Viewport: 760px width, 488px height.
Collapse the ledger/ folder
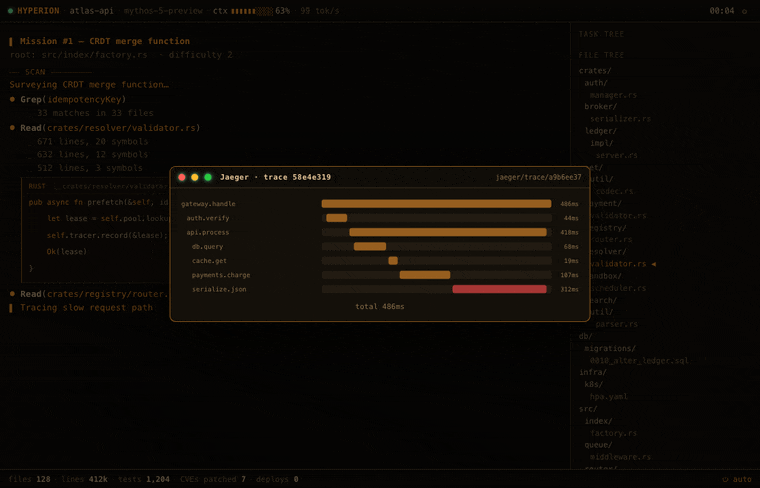point(601,131)
